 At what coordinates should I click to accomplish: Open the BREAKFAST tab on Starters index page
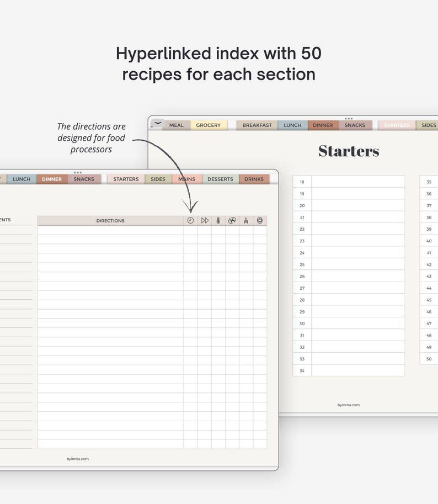pos(257,125)
